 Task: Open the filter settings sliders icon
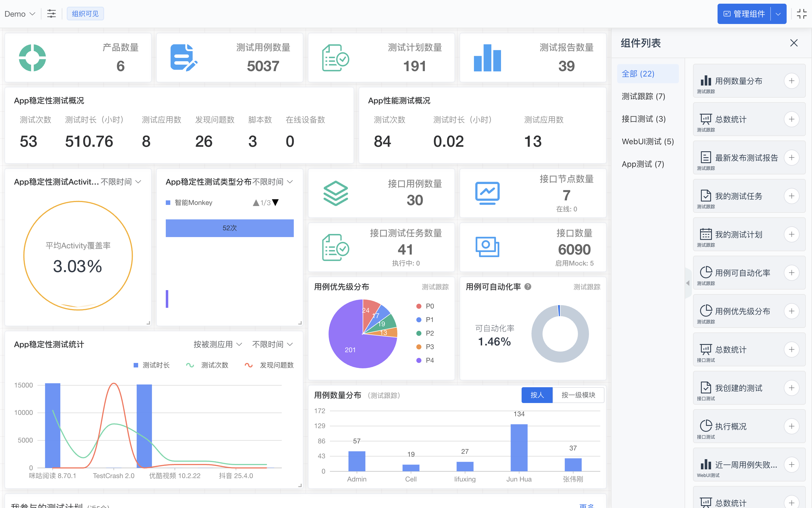click(x=51, y=14)
